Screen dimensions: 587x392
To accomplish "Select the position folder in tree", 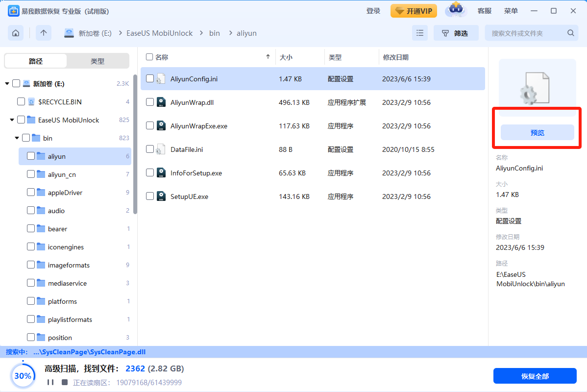I will point(75,337).
